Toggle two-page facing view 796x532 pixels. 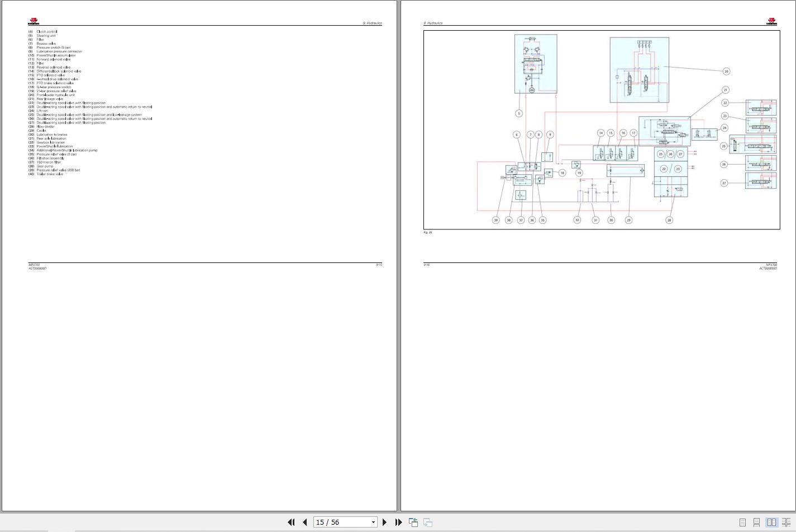[x=771, y=522]
